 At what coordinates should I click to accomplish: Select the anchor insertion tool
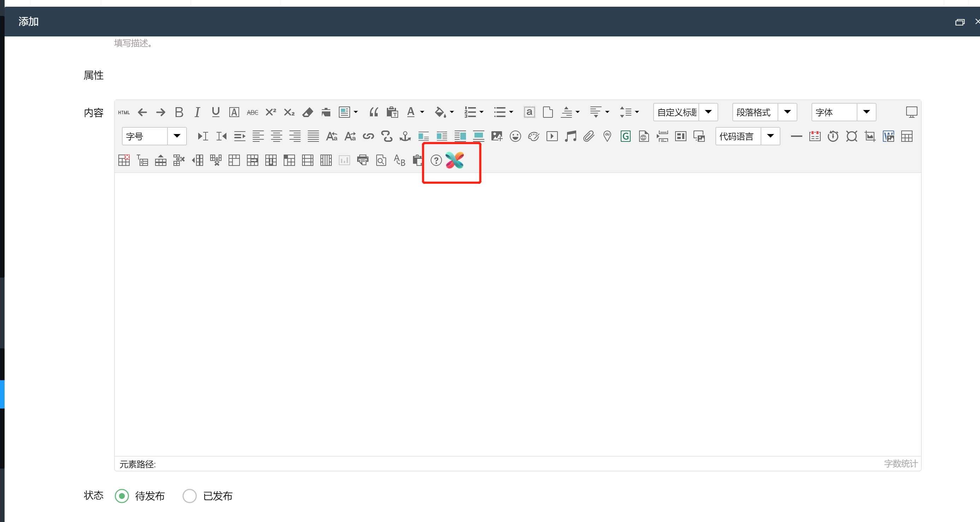(404, 136)
